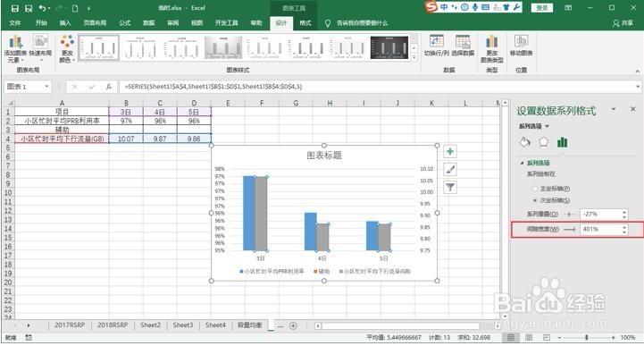The width and height of the screenshot is (644, 346).
Task: Switch to Page Layout view icon
Action: coord(529,337)
